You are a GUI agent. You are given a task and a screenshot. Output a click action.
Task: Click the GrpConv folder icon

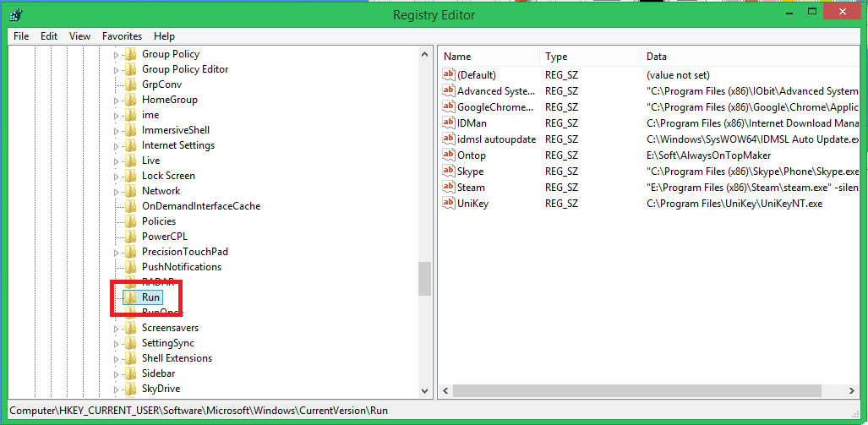[130, 84]
